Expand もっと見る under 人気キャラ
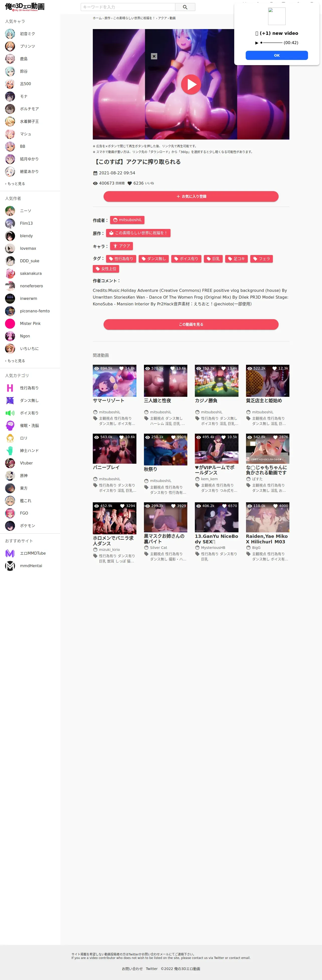This screenshot has width=322, height=980. [15, 184]
